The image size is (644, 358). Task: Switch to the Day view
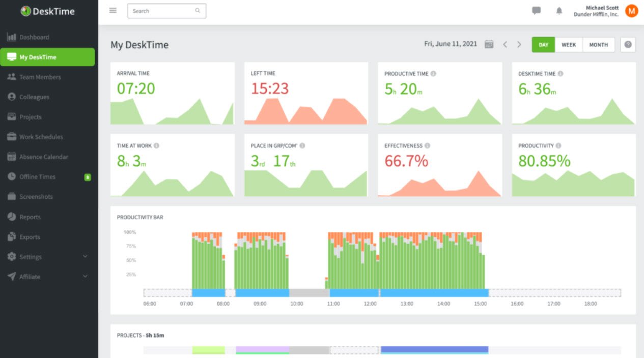(x=543, y=45)
